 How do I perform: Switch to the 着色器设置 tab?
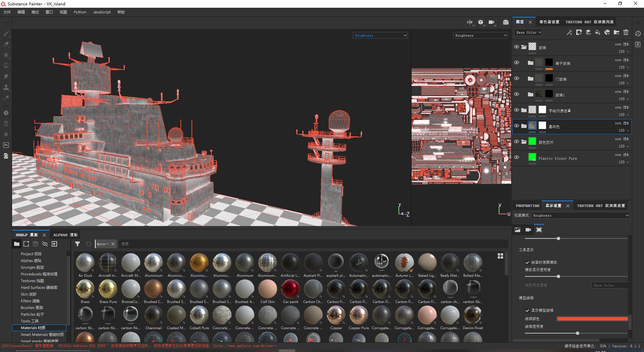click(x=549, y=22)
